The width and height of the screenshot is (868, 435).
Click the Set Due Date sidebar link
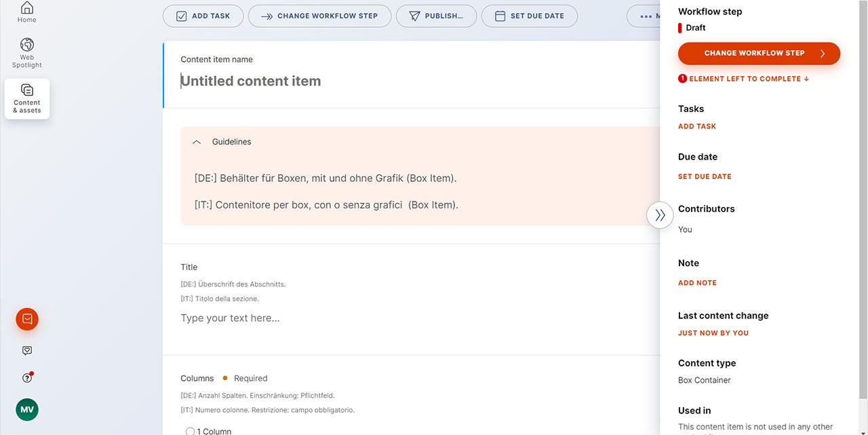pyautogui.click(x=705, y=176)
